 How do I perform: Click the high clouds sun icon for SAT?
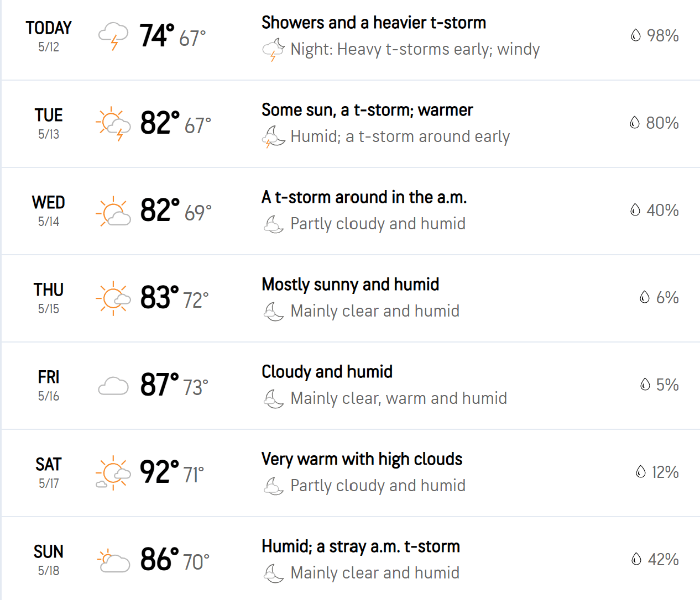click(113, 473)
